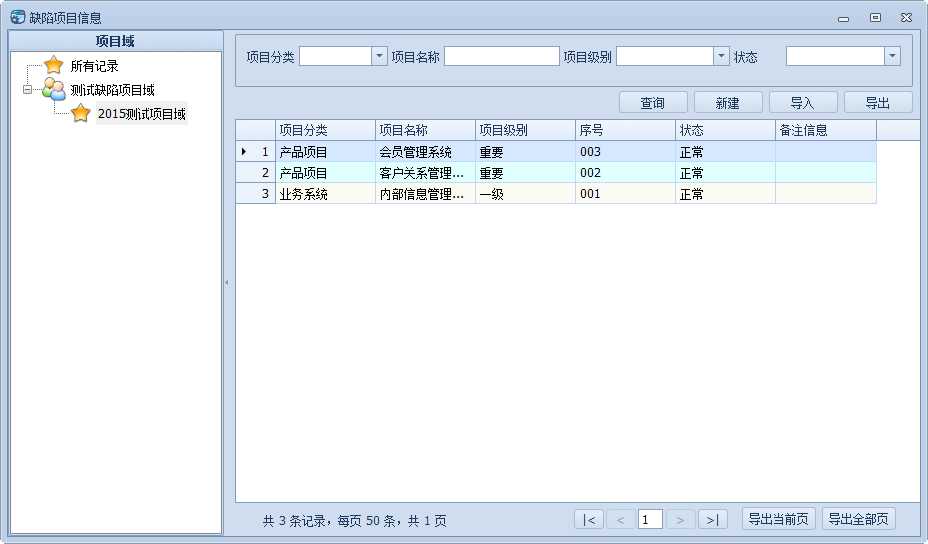928x544 pixels.
Task: Click the 序号 cell 001
Action: coord(626,194)
